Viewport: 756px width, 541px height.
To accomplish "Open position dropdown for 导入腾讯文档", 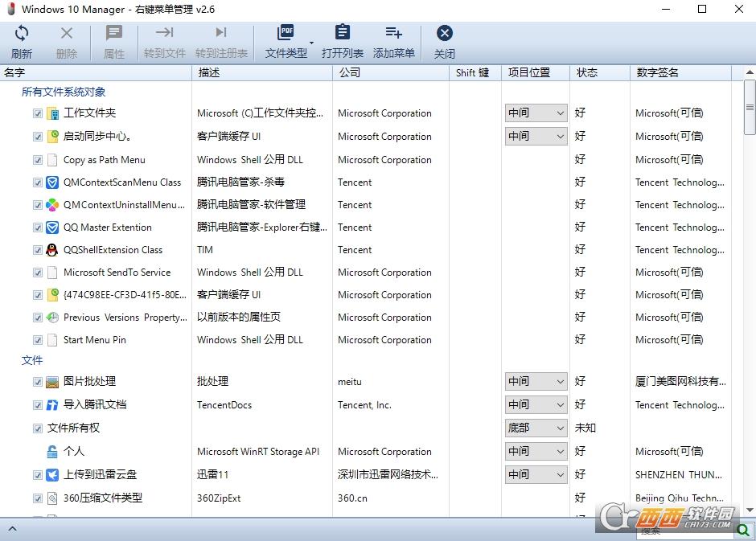I will [536, 404].
